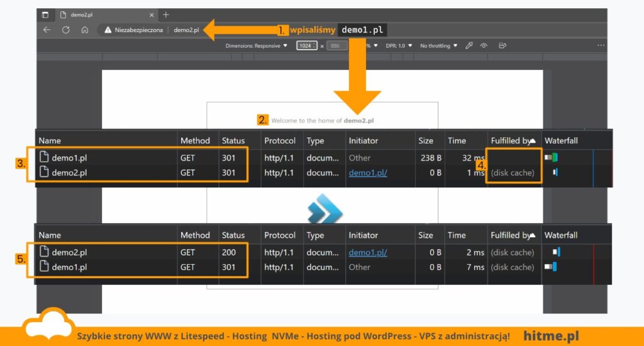The height and width of the screenshot is (346, 644).
Task: Sort by Name in upper network table
Action: click(x=50, y=140)
